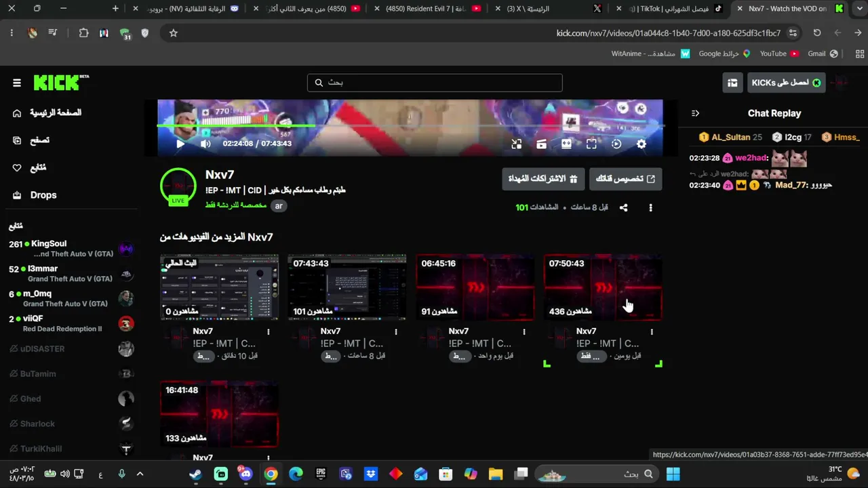Image resolution: width=868 pixels, height=488 pixels.
Task: Click AL_Sultan in the chat leaderboard
Action: pyautogui.click(x=730, y=138)
